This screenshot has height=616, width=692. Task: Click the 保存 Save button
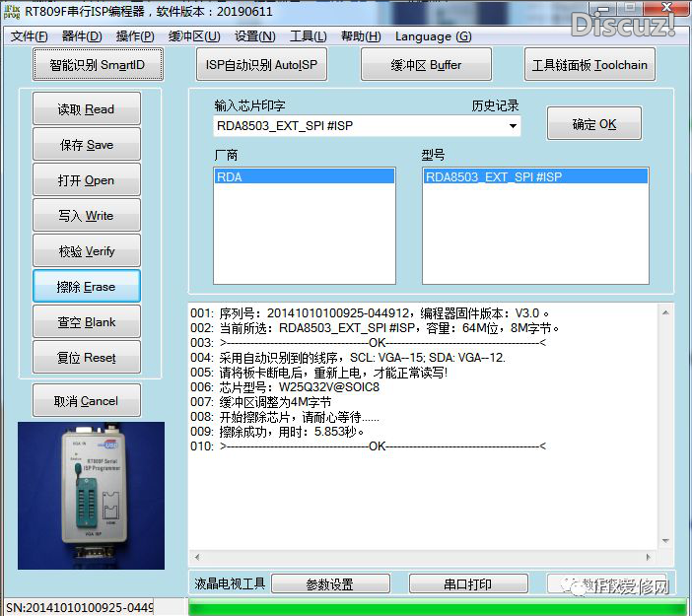coord(87,144)
